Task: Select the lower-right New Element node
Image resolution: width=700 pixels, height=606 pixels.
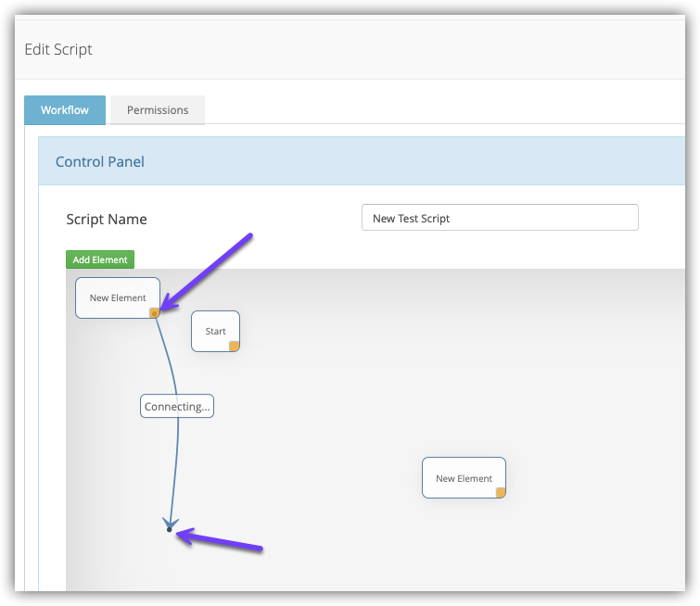Action: [x=464, y=478]
